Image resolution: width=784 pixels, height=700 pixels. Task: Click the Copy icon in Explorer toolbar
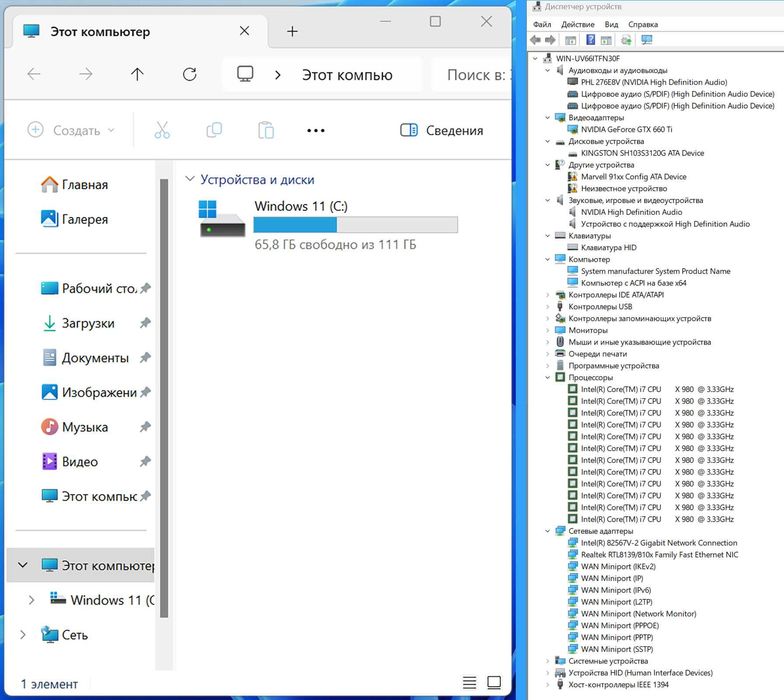(214, 130)
